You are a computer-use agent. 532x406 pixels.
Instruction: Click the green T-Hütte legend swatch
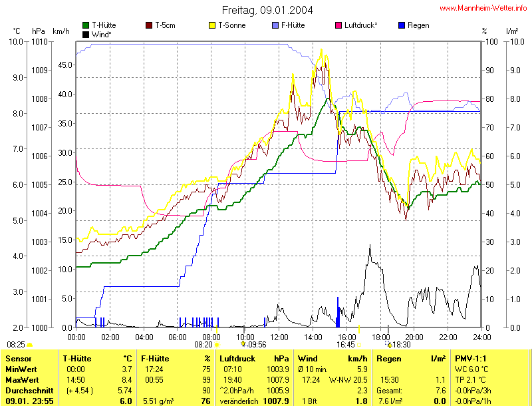click(86, 25)
